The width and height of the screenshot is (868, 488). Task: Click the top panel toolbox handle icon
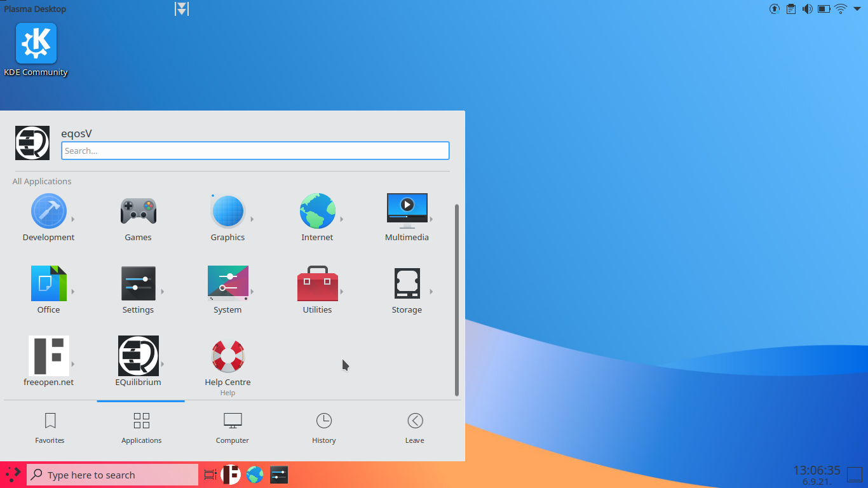click(x=182, y=9)
